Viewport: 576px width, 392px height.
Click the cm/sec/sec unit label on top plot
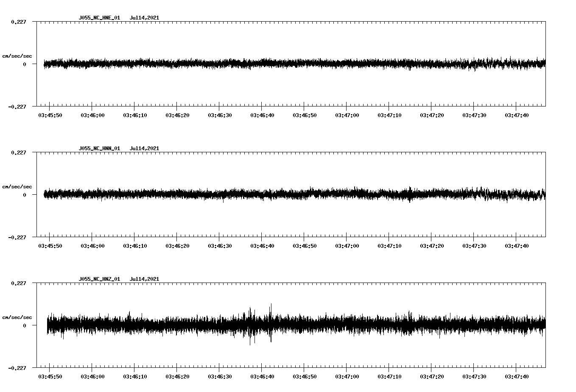pos(17,56)
